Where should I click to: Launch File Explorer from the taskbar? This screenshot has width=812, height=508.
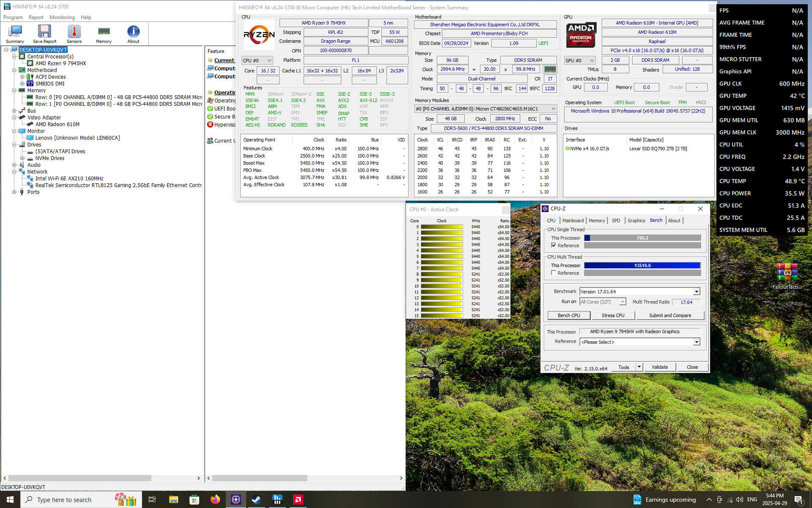pos(173,500)
